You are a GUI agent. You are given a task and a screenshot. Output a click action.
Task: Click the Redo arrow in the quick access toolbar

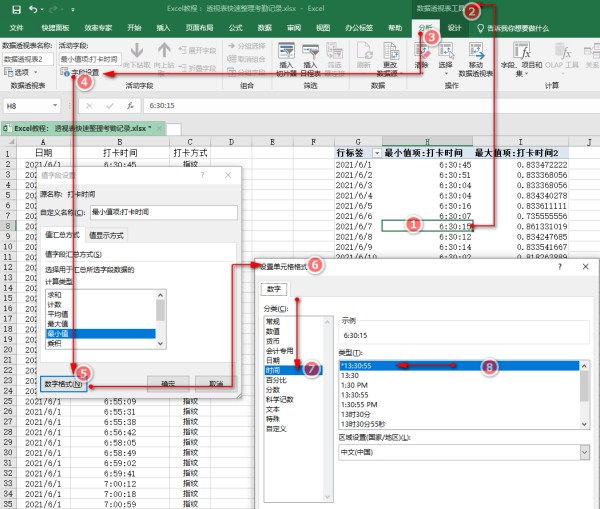tap(53, 9)
